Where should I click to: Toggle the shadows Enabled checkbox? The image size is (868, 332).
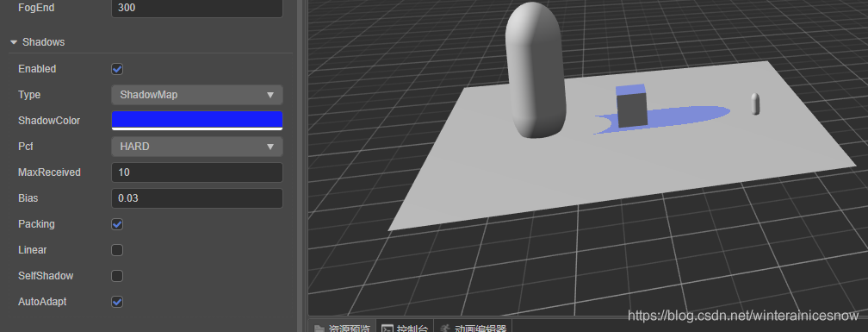click(x=117, y=69)
